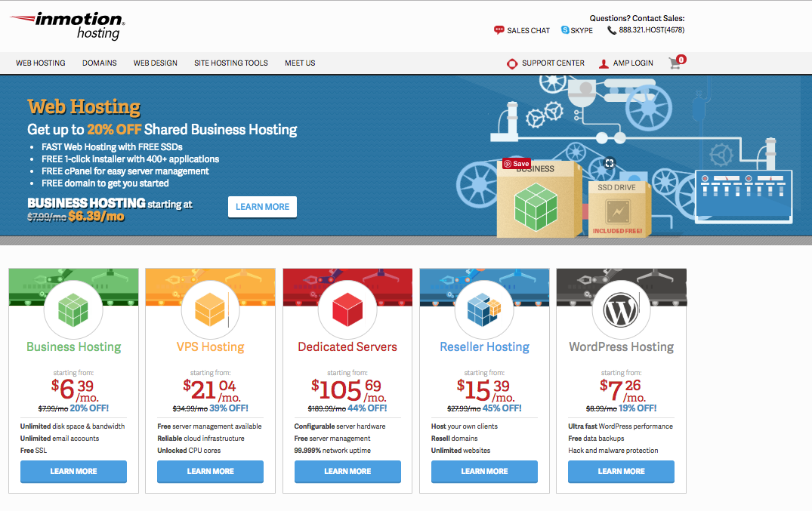Click the red Dedicated Servers cube icon
This screenshot has height=511, width=812.
347,309
